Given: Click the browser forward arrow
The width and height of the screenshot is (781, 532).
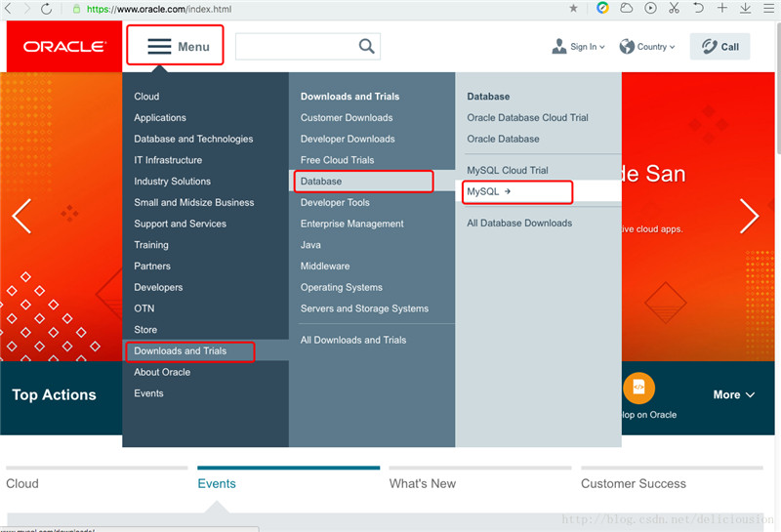Looking at the screenshot, I should coord(27,9).
